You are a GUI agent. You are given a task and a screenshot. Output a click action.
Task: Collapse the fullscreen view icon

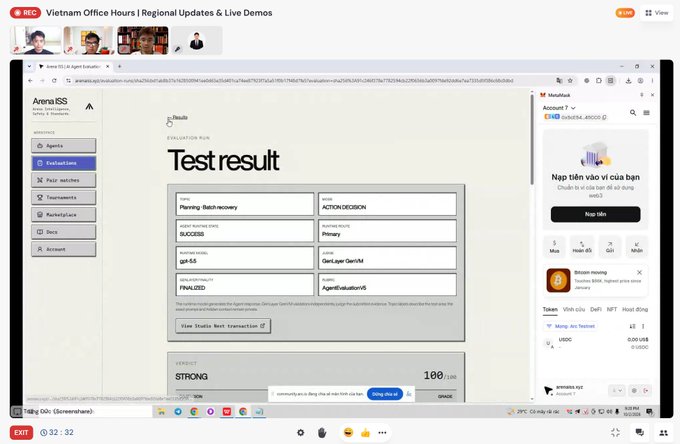tap(615, 432)
